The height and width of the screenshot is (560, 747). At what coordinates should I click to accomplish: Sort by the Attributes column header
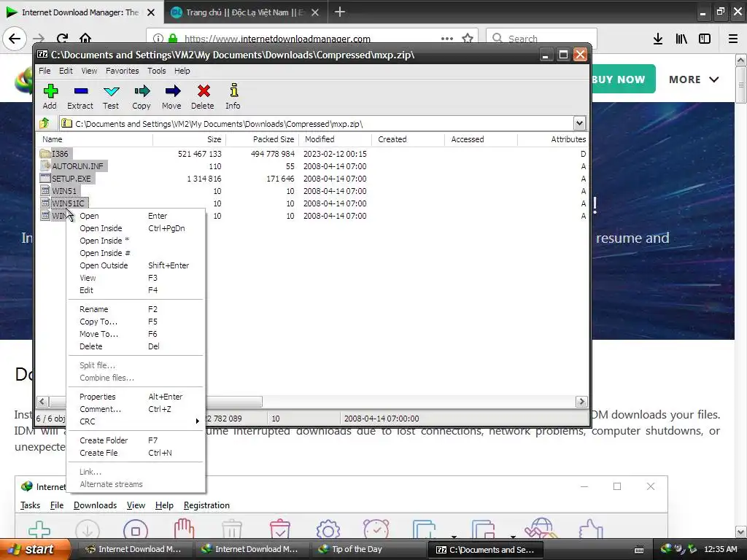(553, 139)
